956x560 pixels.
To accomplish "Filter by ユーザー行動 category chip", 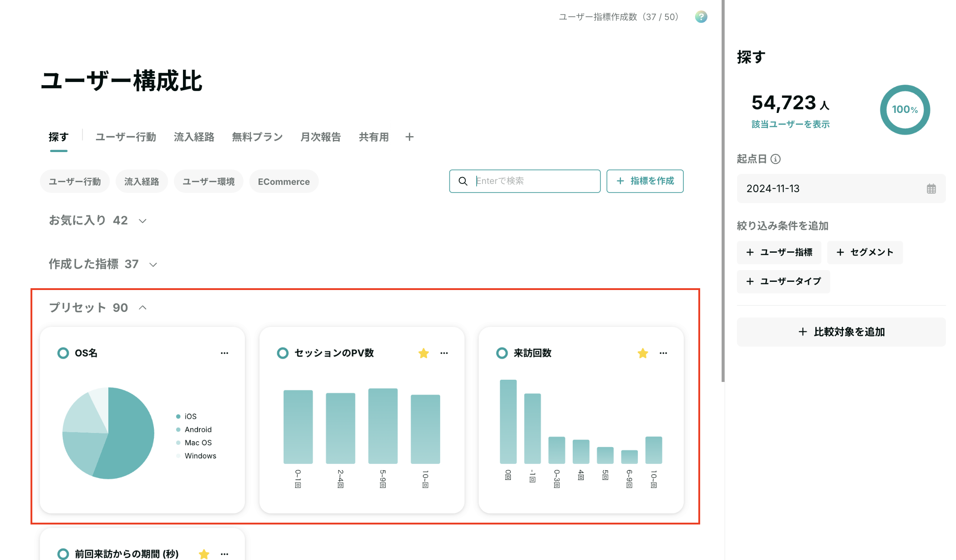I will [x=75, y=181].
